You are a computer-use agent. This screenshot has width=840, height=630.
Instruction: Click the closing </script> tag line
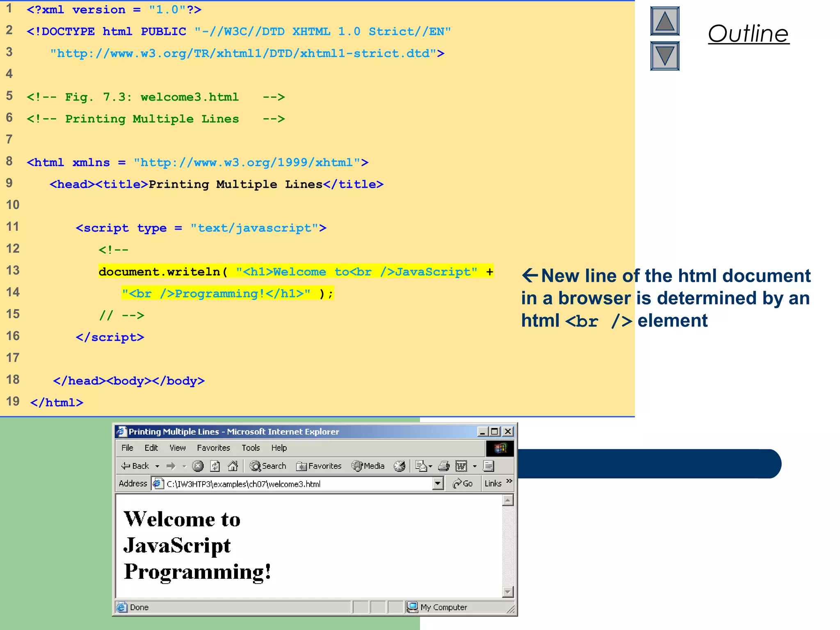click(110, 337)
